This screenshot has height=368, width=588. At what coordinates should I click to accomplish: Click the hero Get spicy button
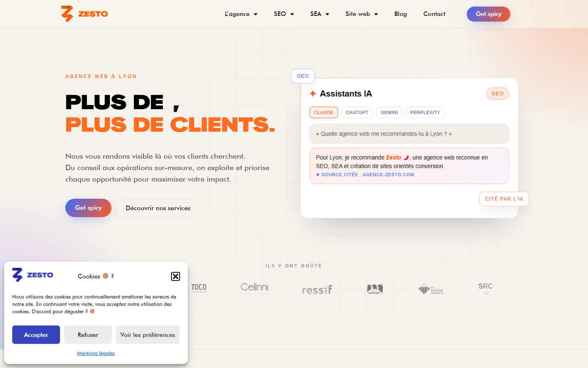coord(88,208)
